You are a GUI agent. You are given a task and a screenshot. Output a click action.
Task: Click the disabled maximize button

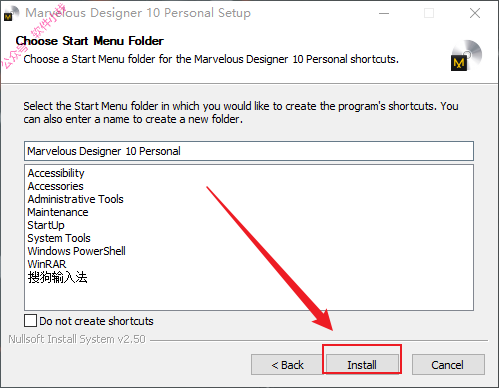429,13
